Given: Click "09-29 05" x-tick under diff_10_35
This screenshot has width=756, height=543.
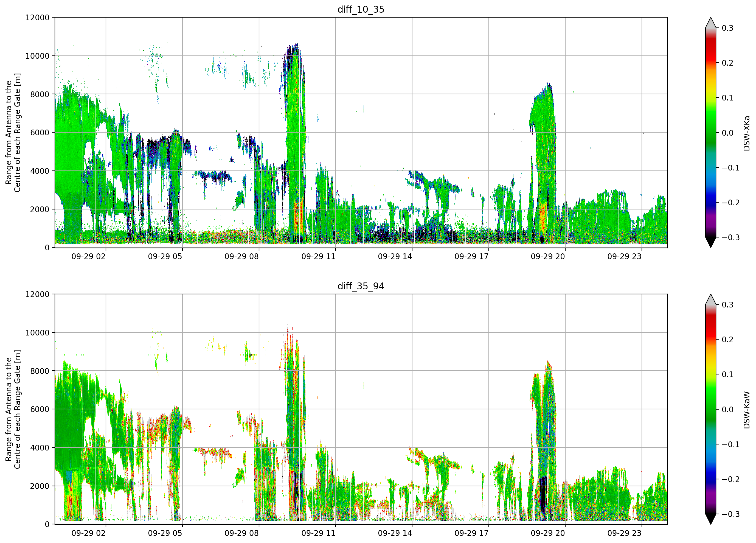Looking at the screenshot, I should click(x=165, y=256).
